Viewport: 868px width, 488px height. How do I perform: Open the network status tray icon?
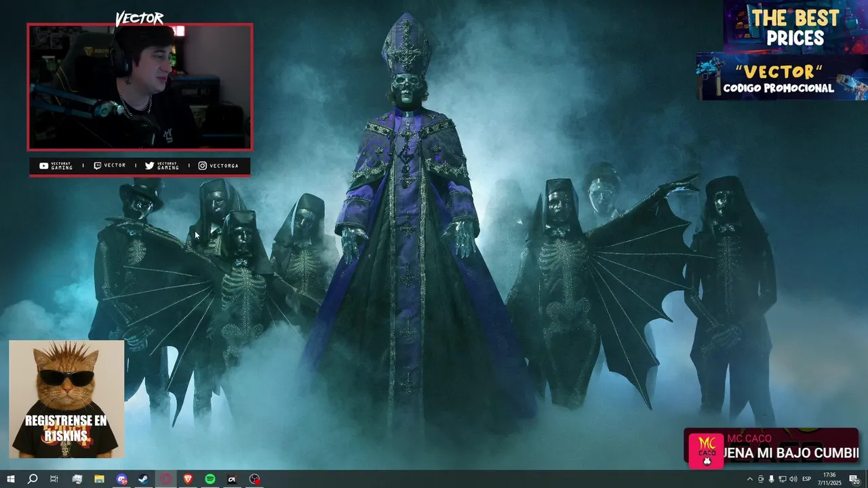782,479
